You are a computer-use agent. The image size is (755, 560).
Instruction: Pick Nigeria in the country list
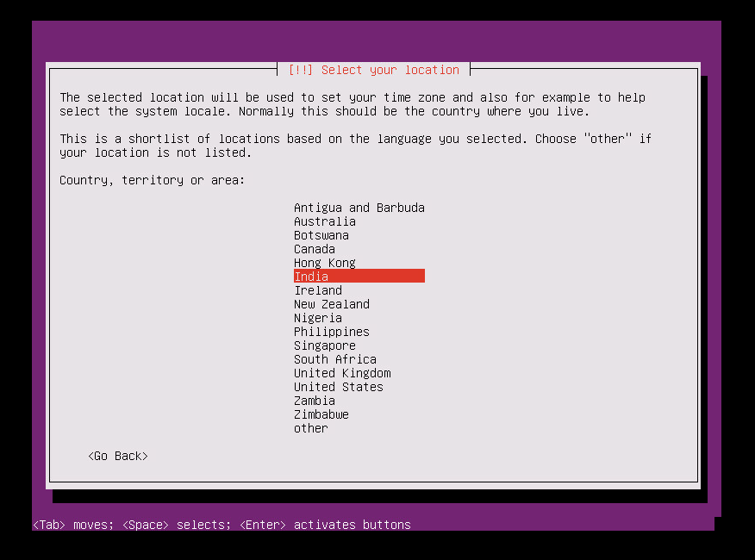(x=318, y=318)
